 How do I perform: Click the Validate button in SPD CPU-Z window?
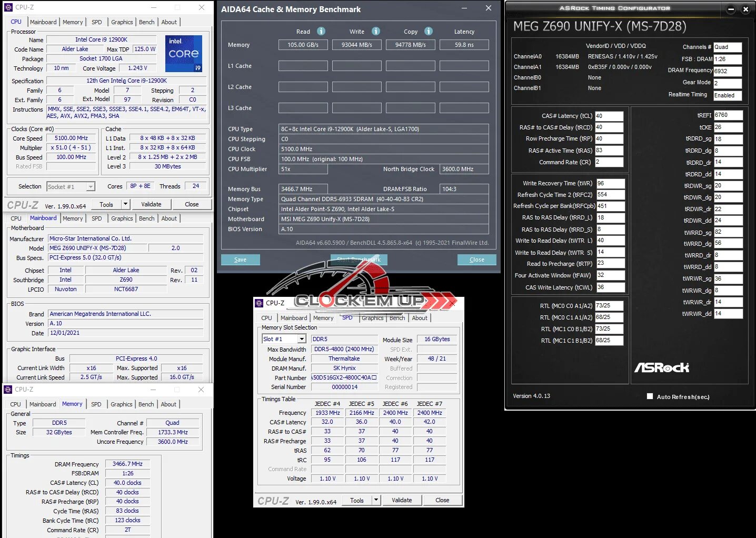402,500
